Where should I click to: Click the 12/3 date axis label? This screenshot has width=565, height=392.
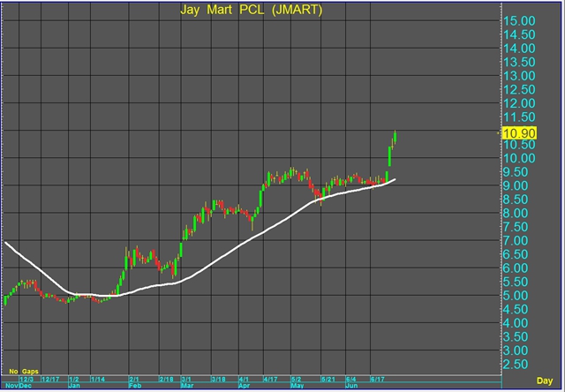click(26, 380)
